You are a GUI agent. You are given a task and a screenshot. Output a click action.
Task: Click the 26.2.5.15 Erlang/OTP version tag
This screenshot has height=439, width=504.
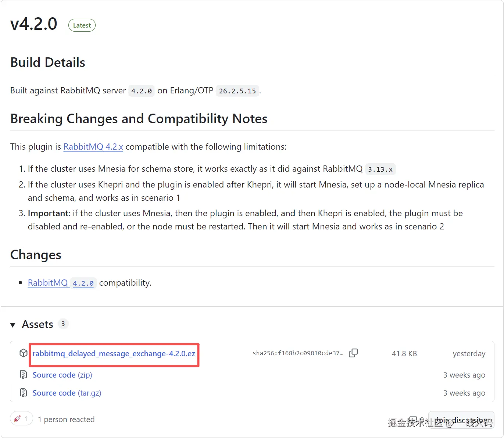tap(237, 91)
